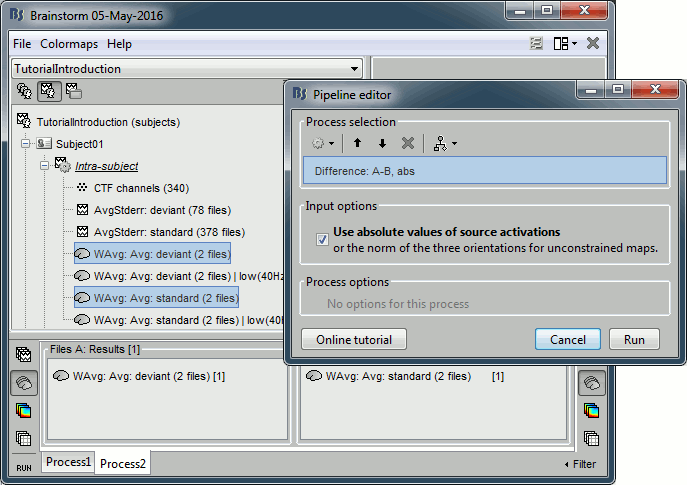687x485 pixels.
Task: Collapse the Subject01 tree node
Action: 26,144
